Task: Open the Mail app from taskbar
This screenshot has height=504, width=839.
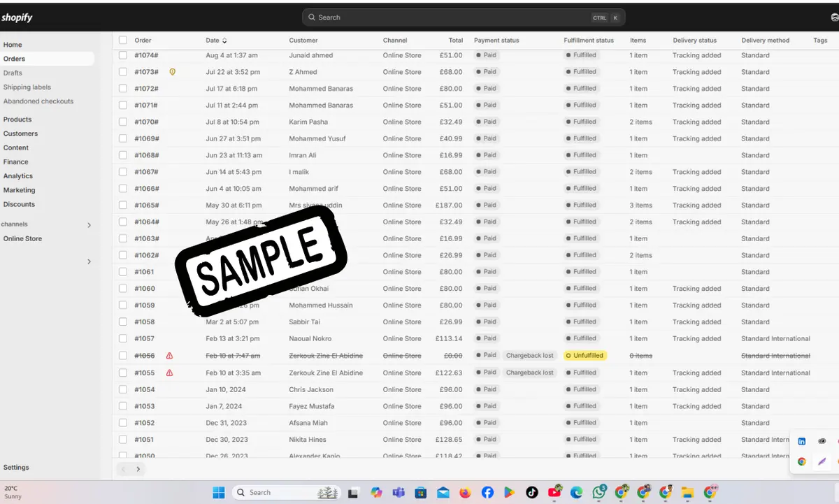Action: point(443,492)
